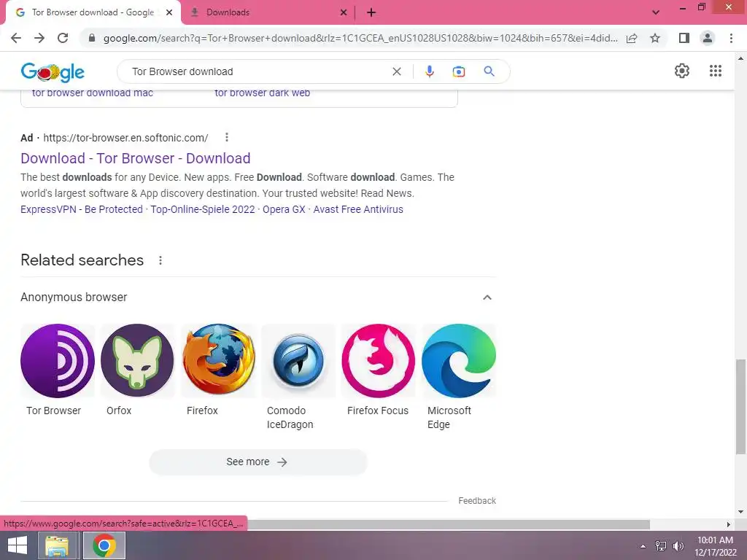
Task: Open new tab with the plus button
Action: click(371, 13)
